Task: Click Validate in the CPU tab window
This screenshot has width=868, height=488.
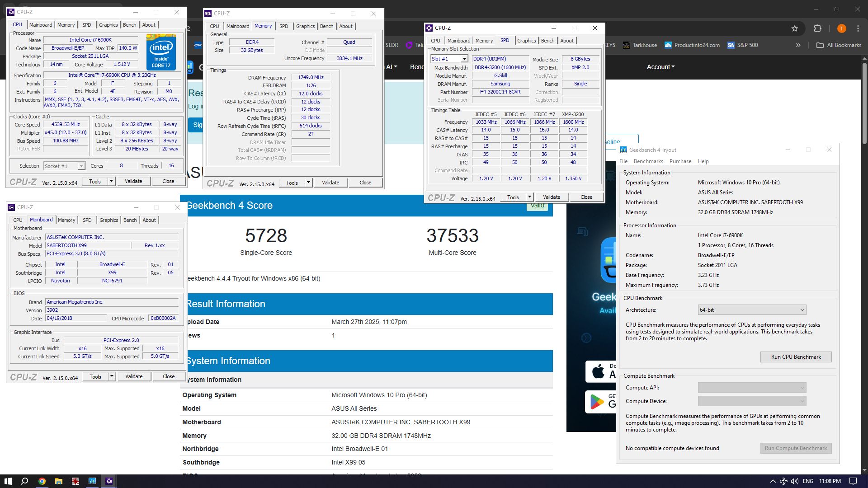Action: click(x=133, y=181)
